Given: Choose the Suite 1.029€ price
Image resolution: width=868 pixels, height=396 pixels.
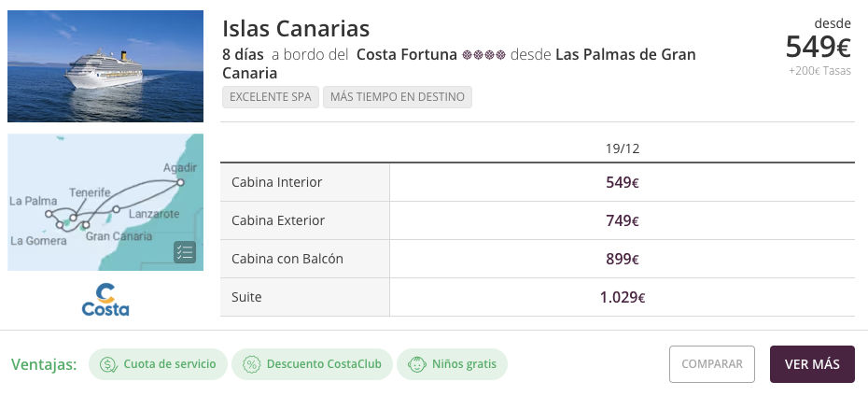Looking at the screenshot, I should tap(622, 297).
